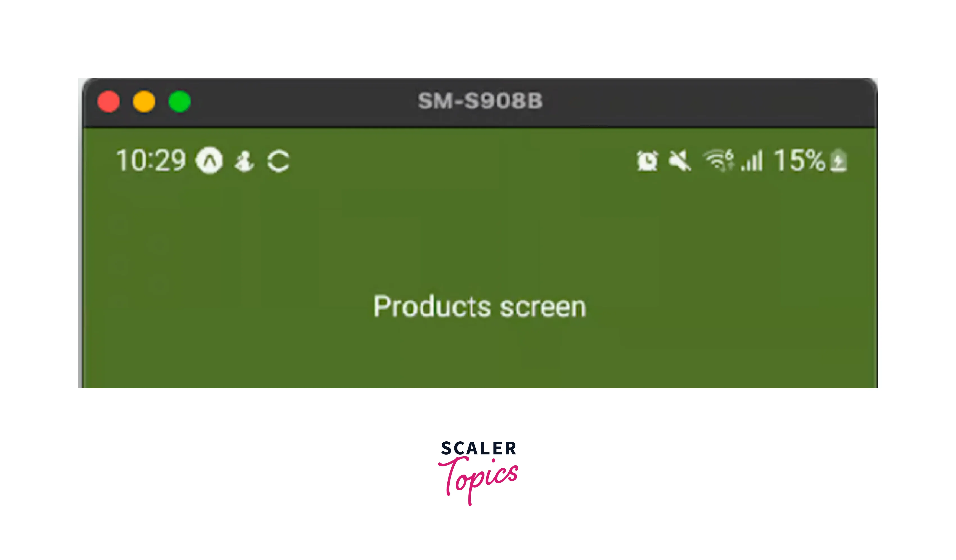Click the green maximize window button
Viewport: 956px width, 560px height.
pos(179,102)
